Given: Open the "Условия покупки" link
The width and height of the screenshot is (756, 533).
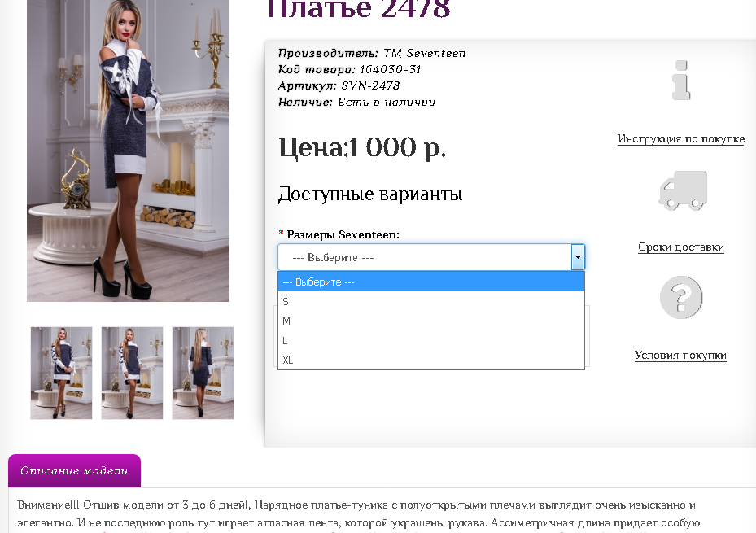Looking at the screenshot, I should [x=680, y=355].
